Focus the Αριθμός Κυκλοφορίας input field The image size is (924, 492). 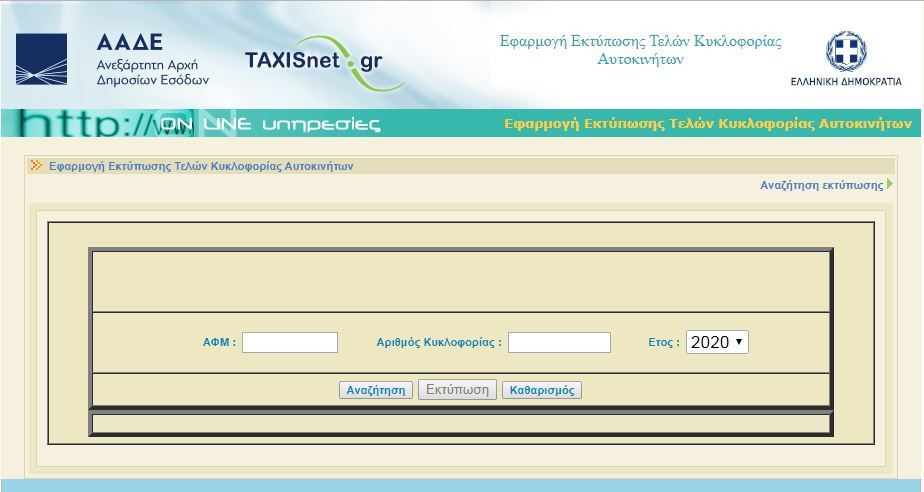coord(559,342)
